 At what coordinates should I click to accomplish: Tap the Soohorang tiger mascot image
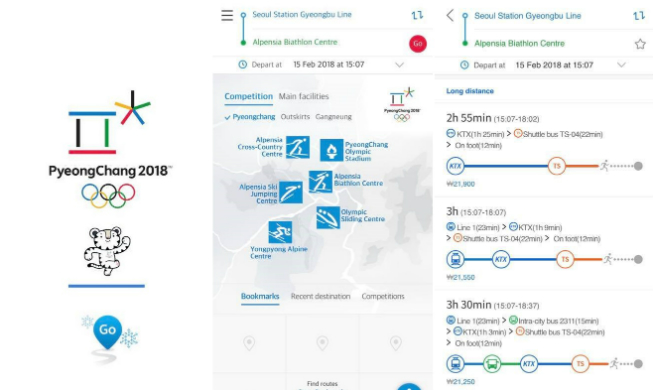[x=107, y=250]
